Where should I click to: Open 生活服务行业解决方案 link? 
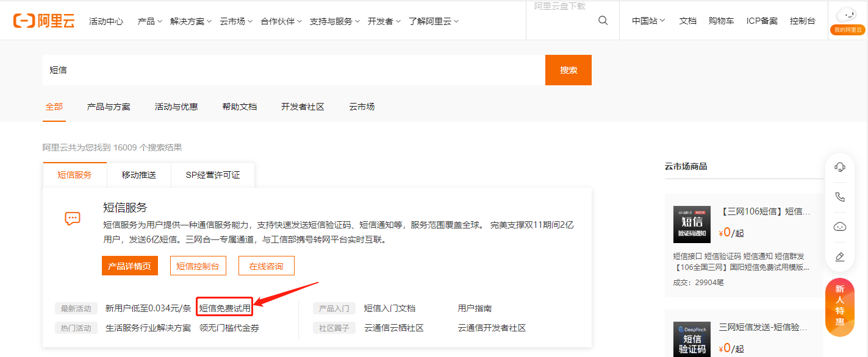148,328
